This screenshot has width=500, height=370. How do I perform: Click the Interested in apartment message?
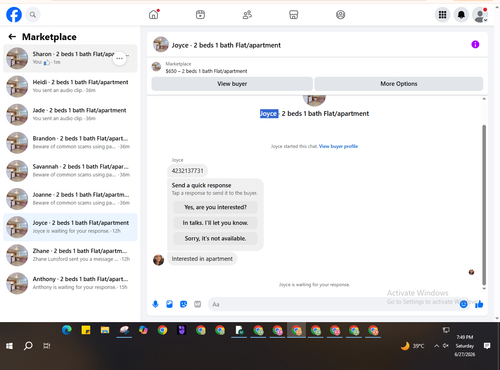tap(202, 259)
